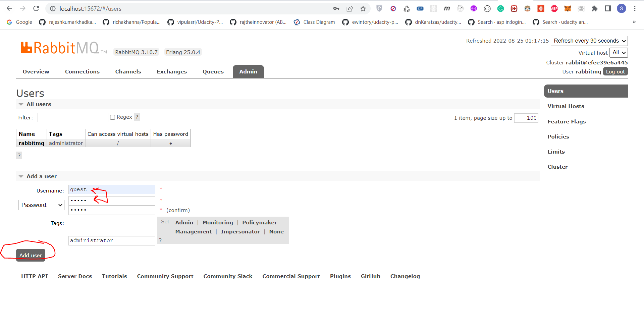Set the Admin tag
The image size is (644, 332).
(184, 223)
